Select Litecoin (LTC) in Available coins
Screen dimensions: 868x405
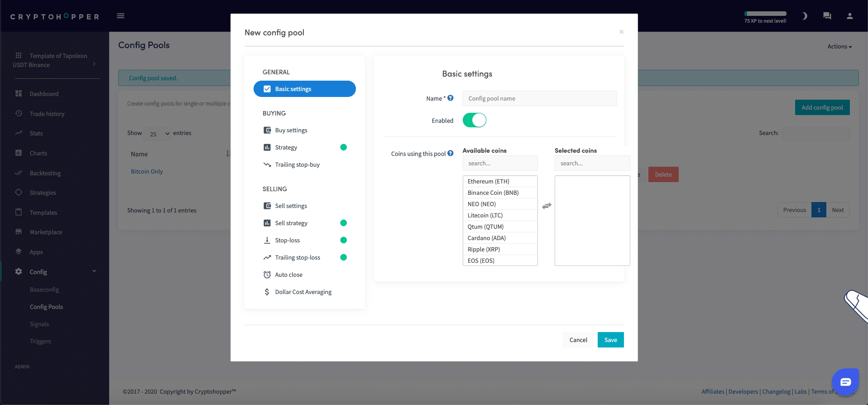(x=500, y=215)
